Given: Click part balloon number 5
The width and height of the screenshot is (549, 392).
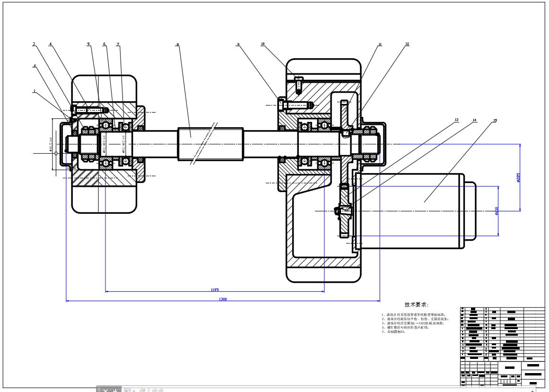Looking at the screenshot, I should 88,44.
